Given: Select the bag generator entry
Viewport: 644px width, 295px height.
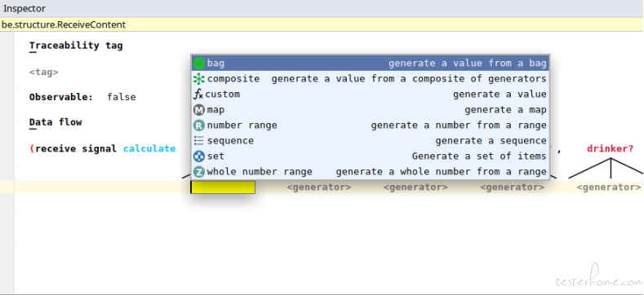Looking at the screenshot, I should coord(370,64).
